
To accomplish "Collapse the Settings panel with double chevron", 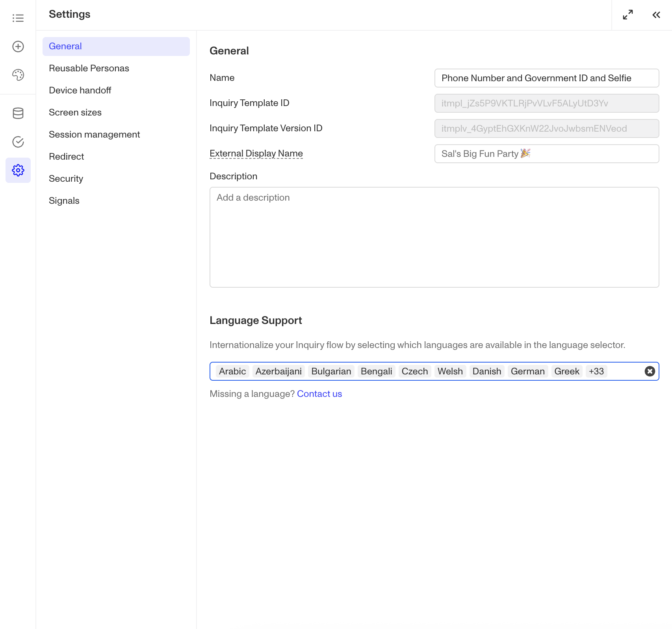I will tap(656, 15).
